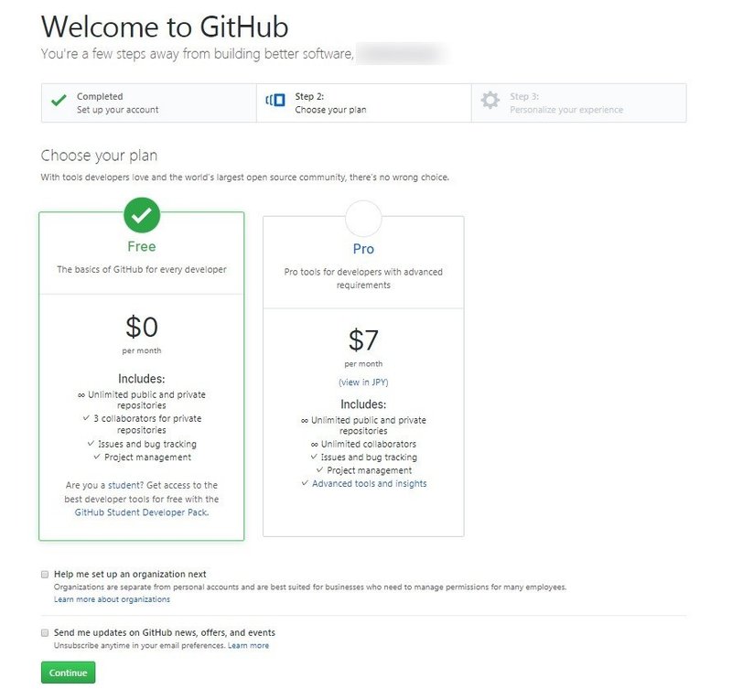
Task: Click the green checkmark on Free plan
Action: (x=141, y=216)
